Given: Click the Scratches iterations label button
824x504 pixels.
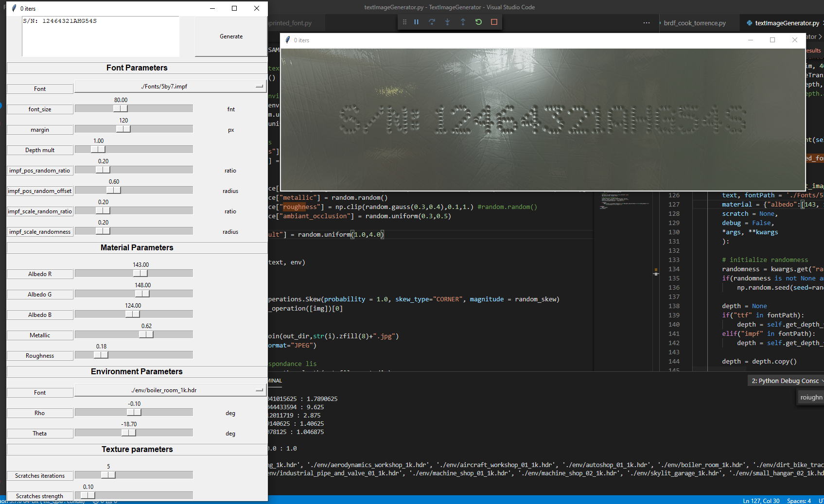Looking at the screenshot, I should (x=40, y=476).
